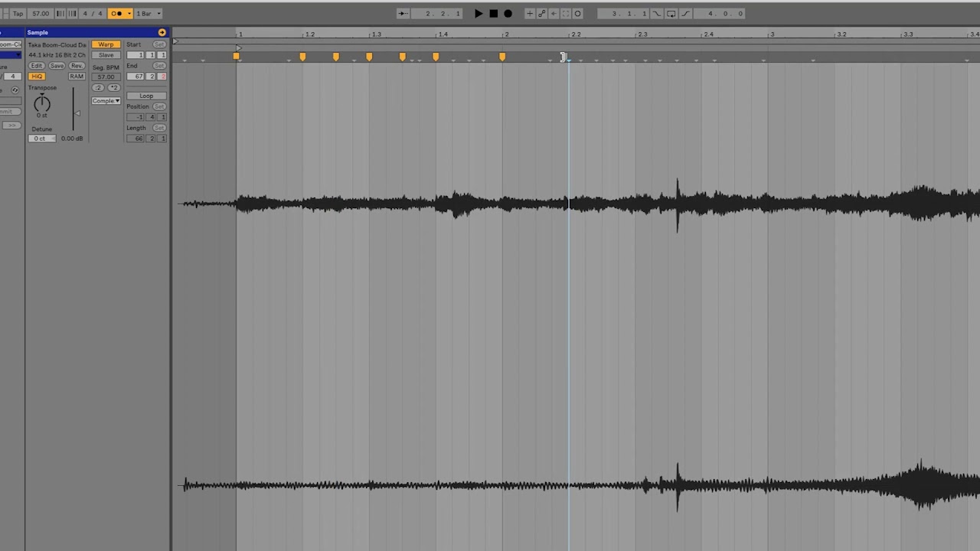Toggle the HiQ button
The image size is (980, 551).
coord(37,77)
